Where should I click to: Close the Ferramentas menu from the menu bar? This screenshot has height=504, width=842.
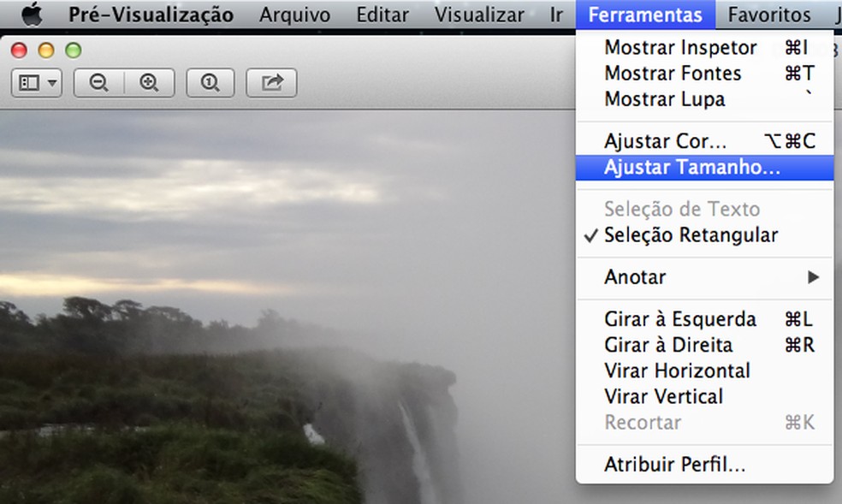645,15
